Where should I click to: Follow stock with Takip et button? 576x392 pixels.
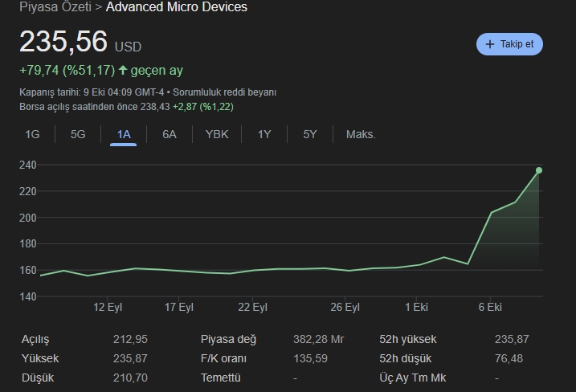[509, 44]
